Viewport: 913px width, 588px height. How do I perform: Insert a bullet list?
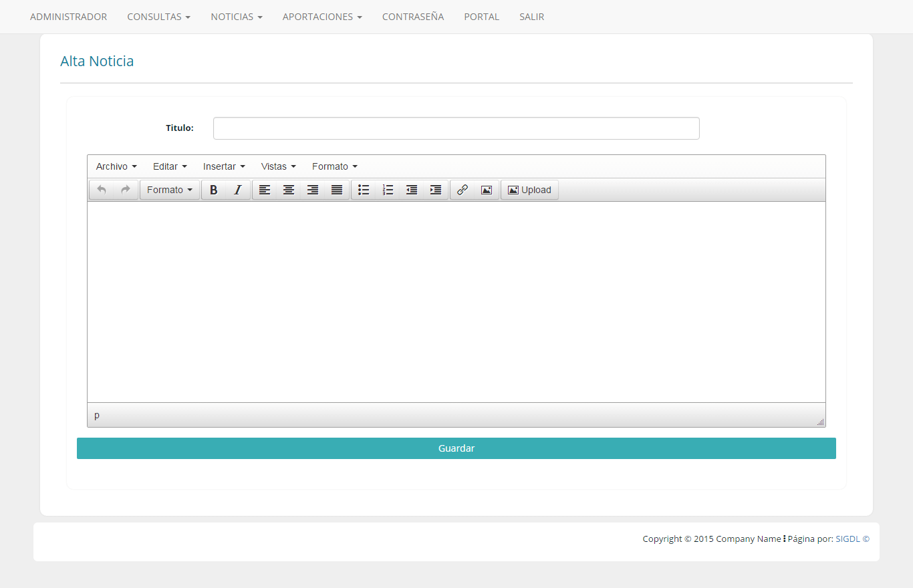coord(364,190)
